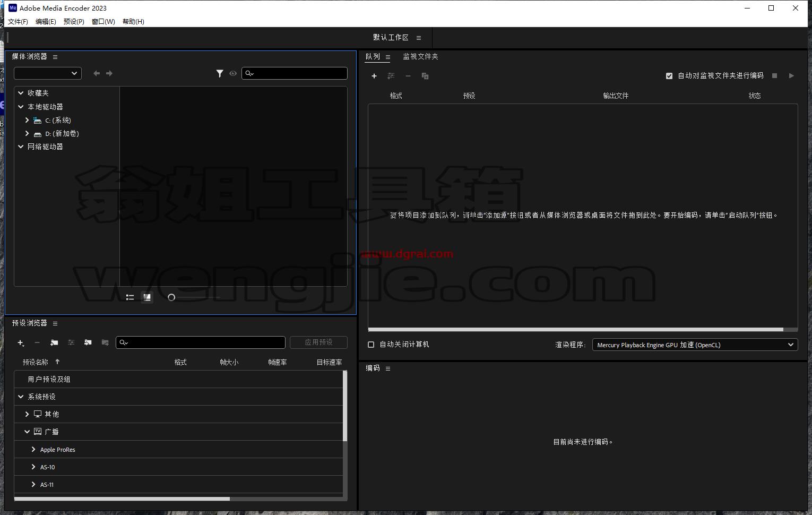Click the 默认工作区 workspace label
The height and width of the screenshot is (515, 812).
pyautogui.click(x=391, y=38)
